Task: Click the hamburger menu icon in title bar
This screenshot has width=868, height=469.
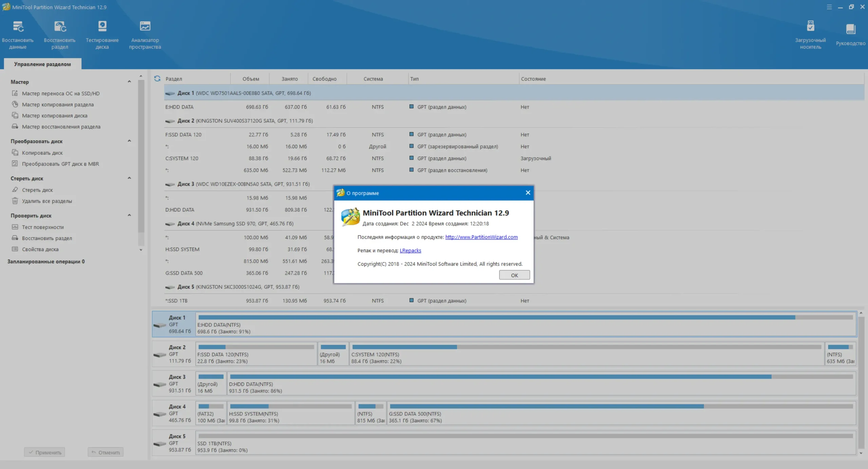Action: 829,7
